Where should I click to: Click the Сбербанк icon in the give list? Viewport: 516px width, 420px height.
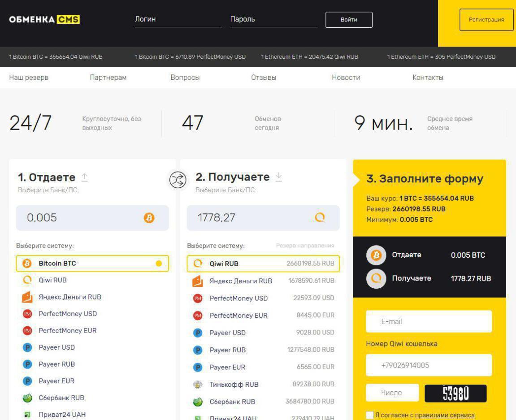tap(27, 398)
